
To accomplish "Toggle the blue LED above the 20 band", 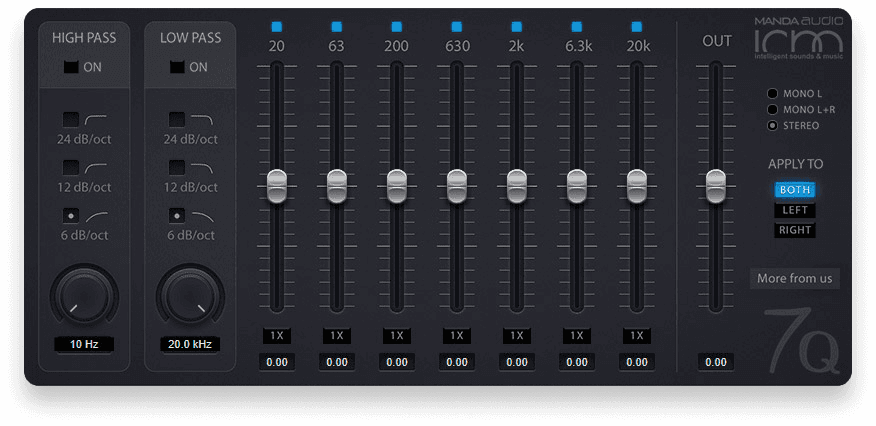I will 277,25.
